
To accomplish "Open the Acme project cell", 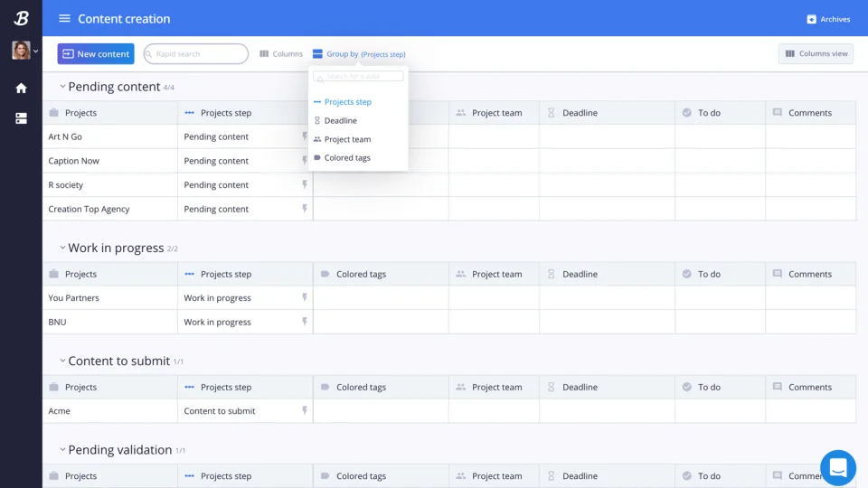I will point(110,410).
